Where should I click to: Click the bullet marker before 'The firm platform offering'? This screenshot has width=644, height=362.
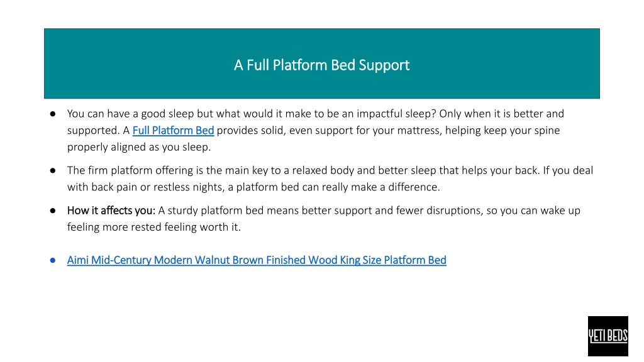click(53, 171)
